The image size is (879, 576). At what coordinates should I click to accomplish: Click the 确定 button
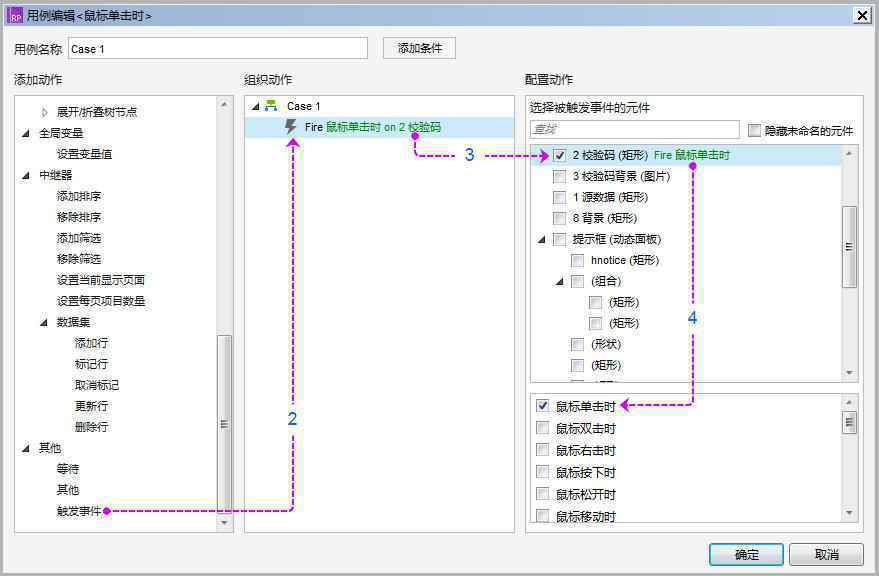click(746, 555)
